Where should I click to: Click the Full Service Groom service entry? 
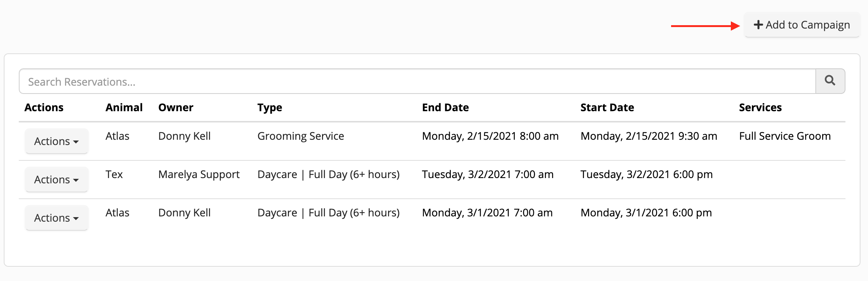point(785,136)
